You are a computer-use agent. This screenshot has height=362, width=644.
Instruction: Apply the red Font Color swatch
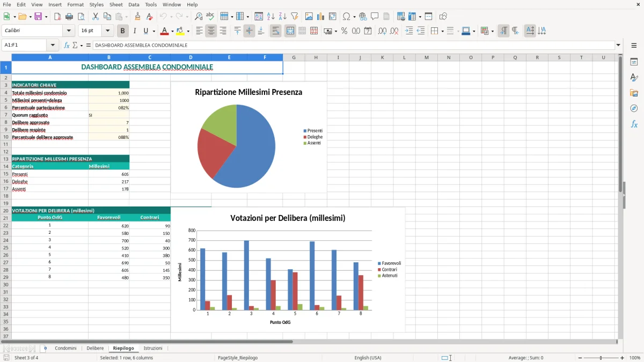coord(165,31)
